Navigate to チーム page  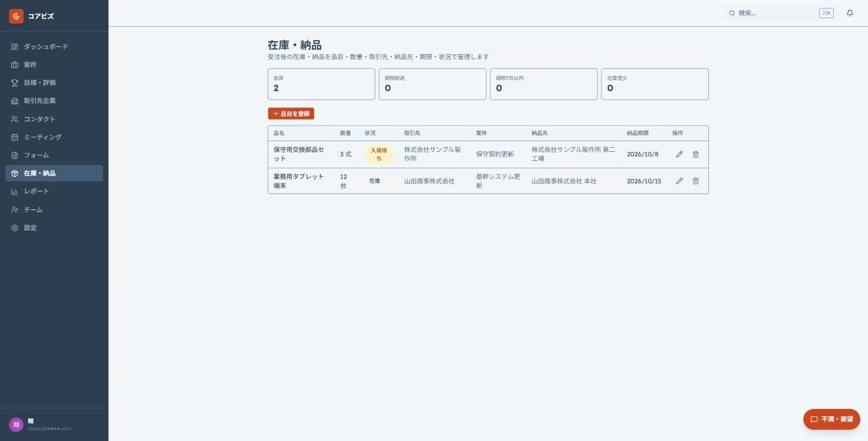pos(54,210)
